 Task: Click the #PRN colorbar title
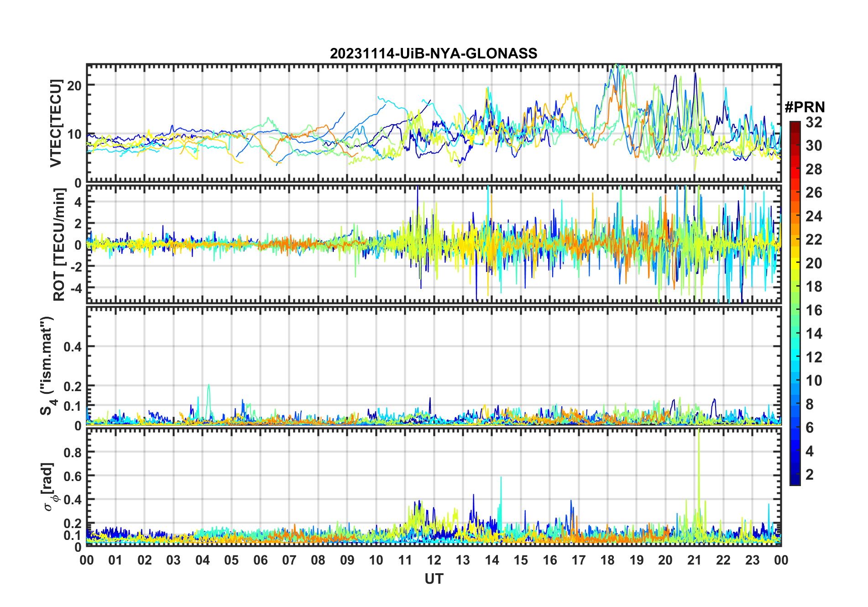[805, 107]
